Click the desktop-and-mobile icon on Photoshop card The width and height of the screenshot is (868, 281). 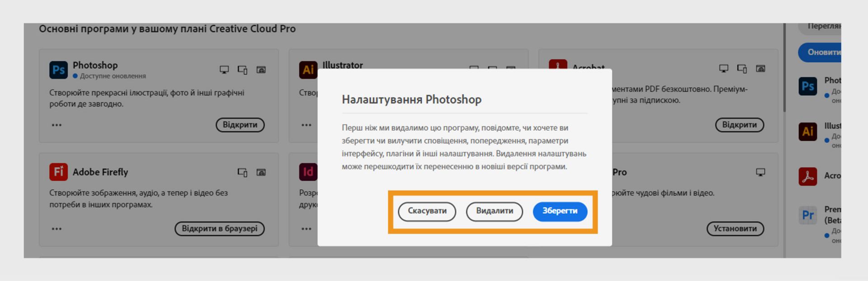tap(243, 70)
